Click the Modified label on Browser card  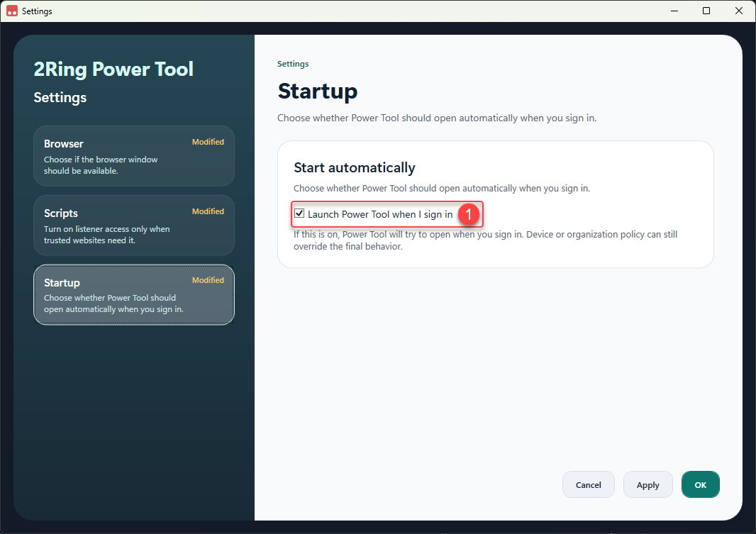208,142
